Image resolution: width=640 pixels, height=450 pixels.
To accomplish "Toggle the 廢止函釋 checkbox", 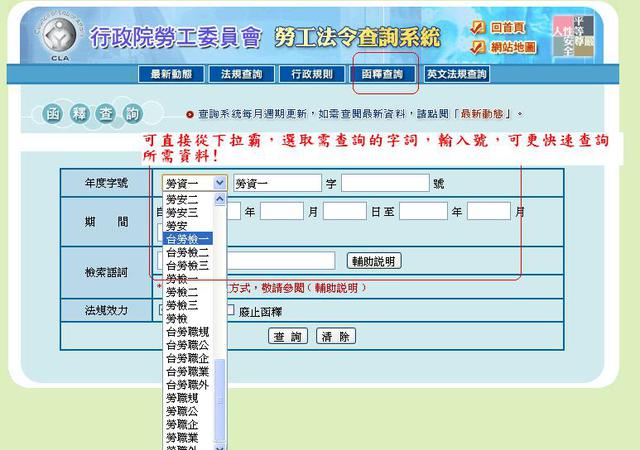I will 231,310.
